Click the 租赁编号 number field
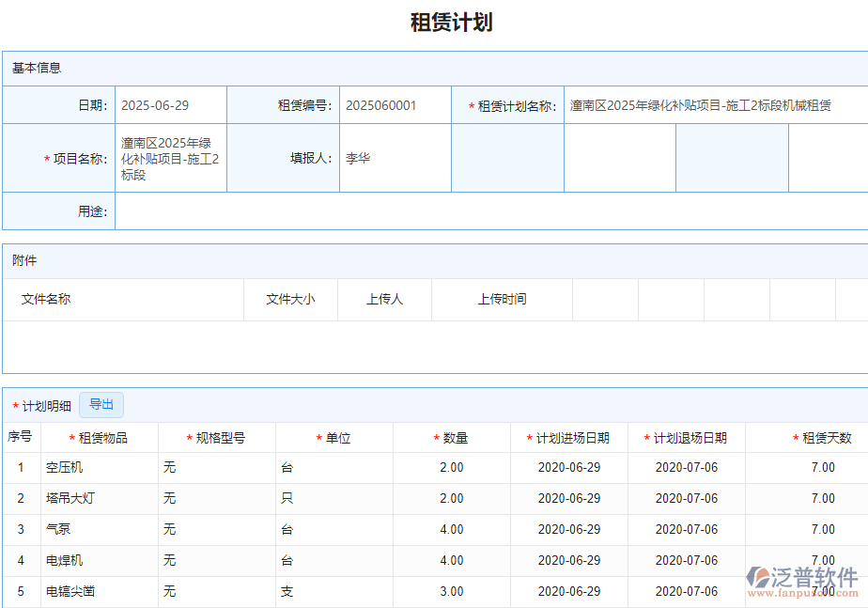Viewport: 868px width, 608px height. (x=395, y=104)
